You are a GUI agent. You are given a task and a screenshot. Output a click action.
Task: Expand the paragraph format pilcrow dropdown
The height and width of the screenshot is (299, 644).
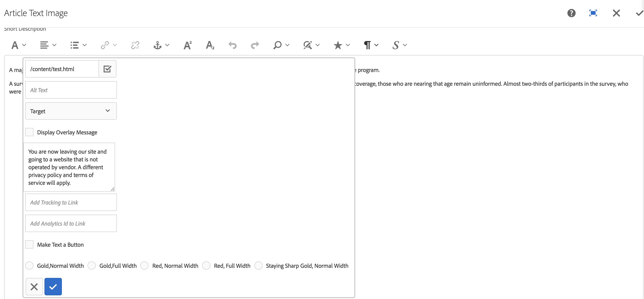[371, 45]
